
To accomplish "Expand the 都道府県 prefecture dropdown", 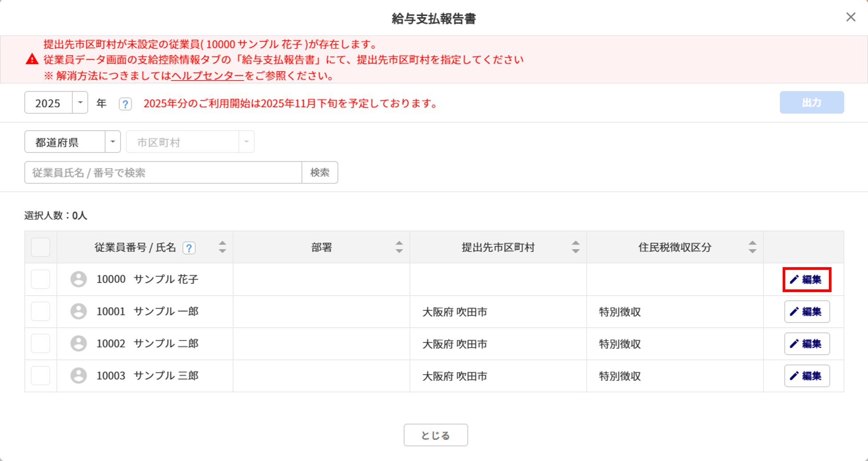I will [x=113, y=142].
